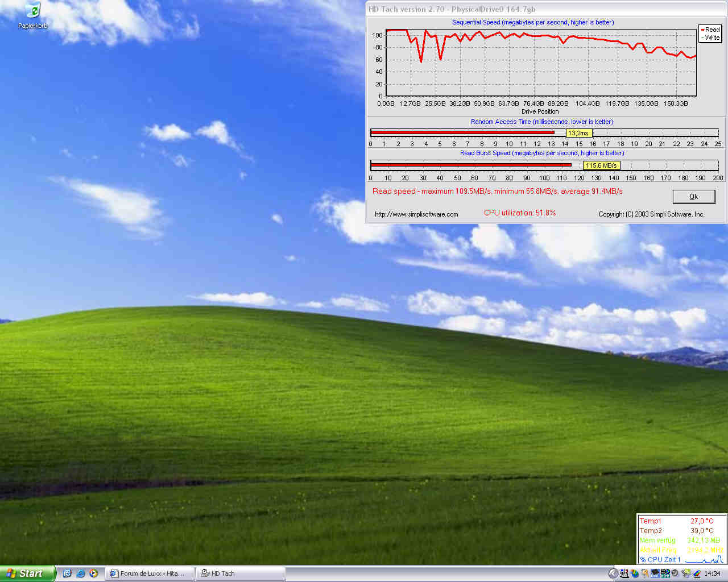Click the first blue quick launch icon

tap(67, 573)
